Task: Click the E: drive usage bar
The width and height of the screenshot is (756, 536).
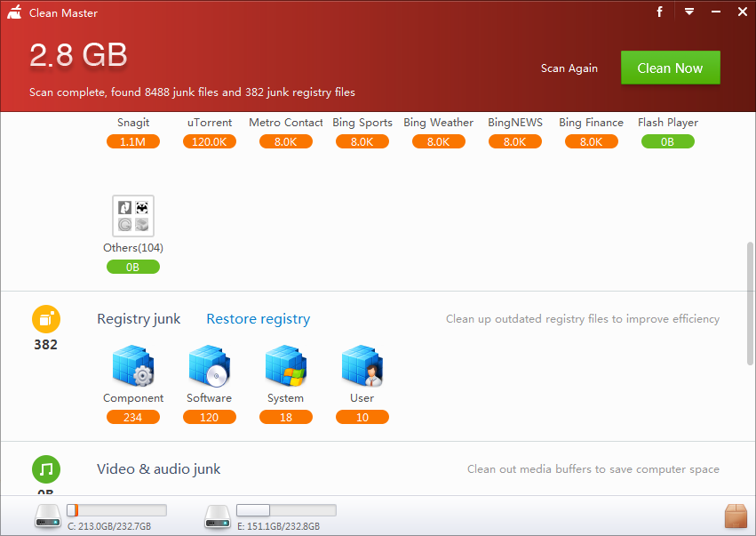Action: click(286, 510)
